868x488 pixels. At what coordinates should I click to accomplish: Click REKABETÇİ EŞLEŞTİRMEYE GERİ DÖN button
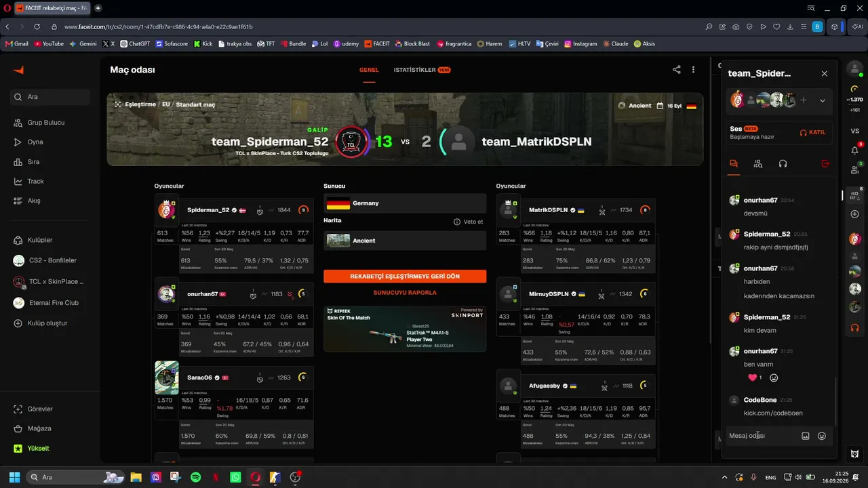click(405, 277)
